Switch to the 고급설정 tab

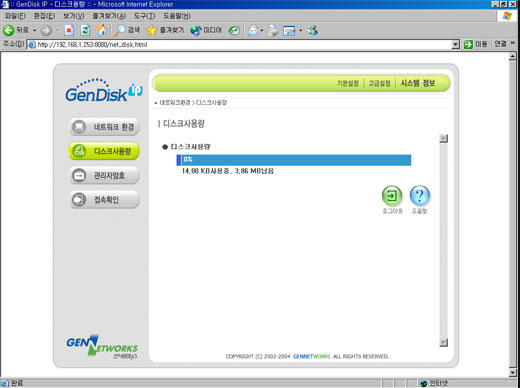pyautogui.click(x=379, y=83)
